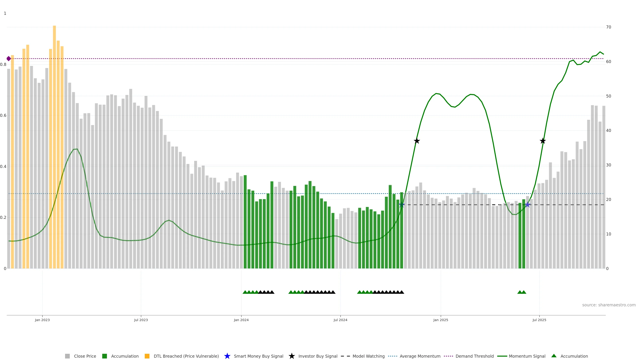Click the gray Close Price legend swatch
Screen dimensions: 644x362
[67, 356]
